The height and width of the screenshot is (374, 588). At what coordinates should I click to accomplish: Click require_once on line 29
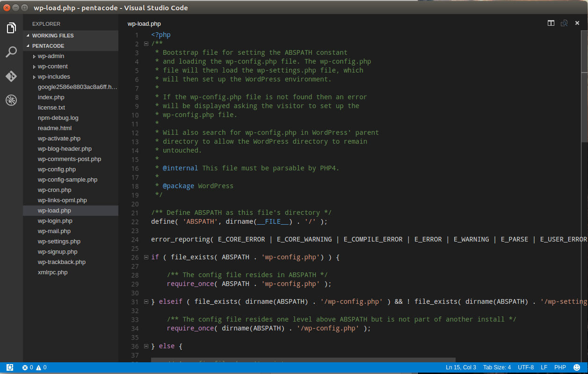pos(190,284)
